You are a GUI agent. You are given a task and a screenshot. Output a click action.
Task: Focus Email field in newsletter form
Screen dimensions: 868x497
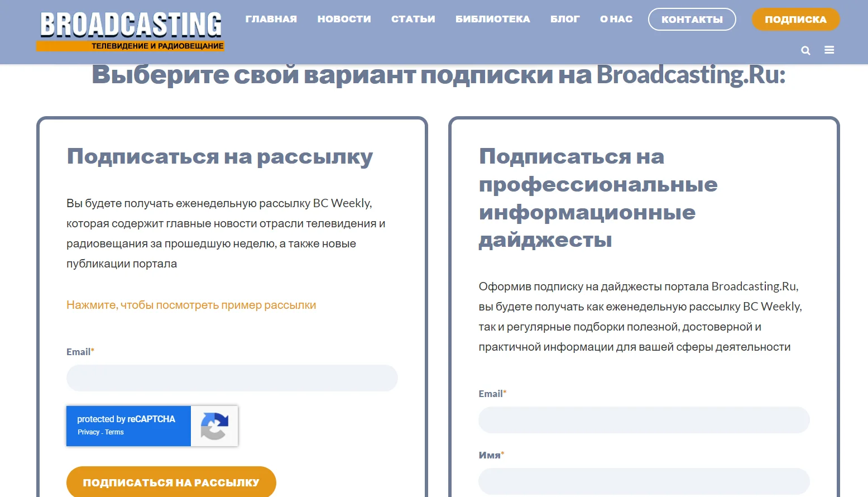coord(232,378)
